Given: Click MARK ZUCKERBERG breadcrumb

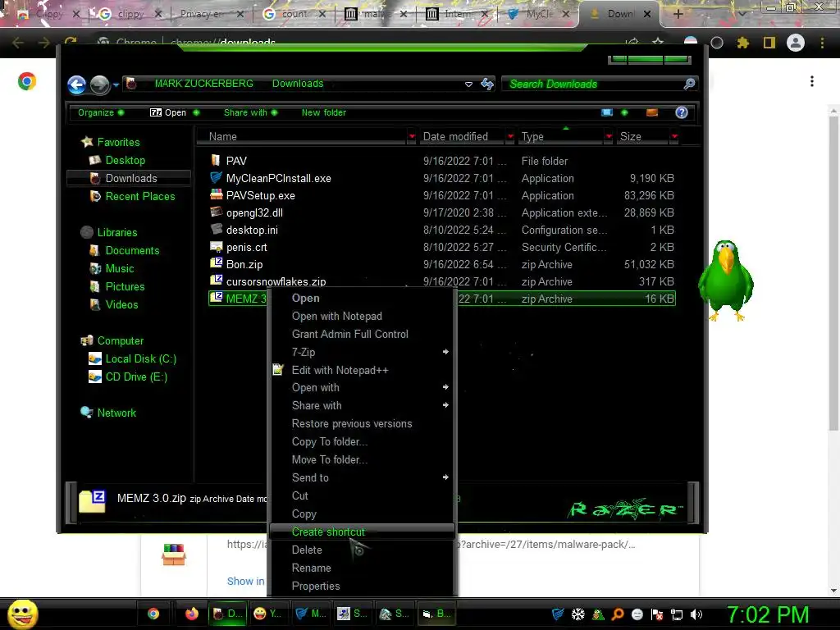Looking at the screenshot, I should pos(203,84).
